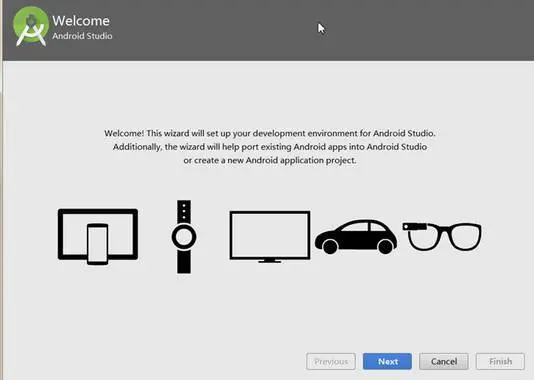Viewport: 534px width, 380px height.
Task: Click the Glass eyewear icon
Action: (442, 236)
